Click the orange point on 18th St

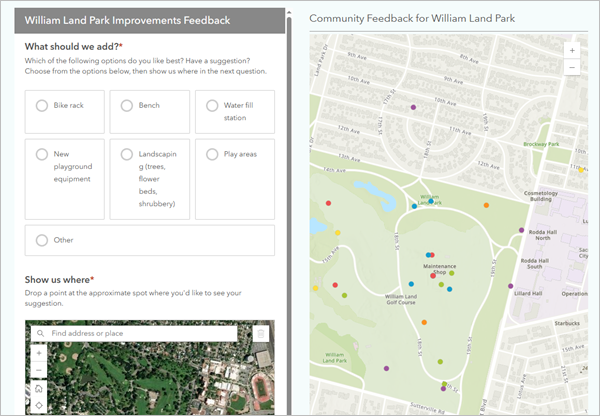(424, 322)
